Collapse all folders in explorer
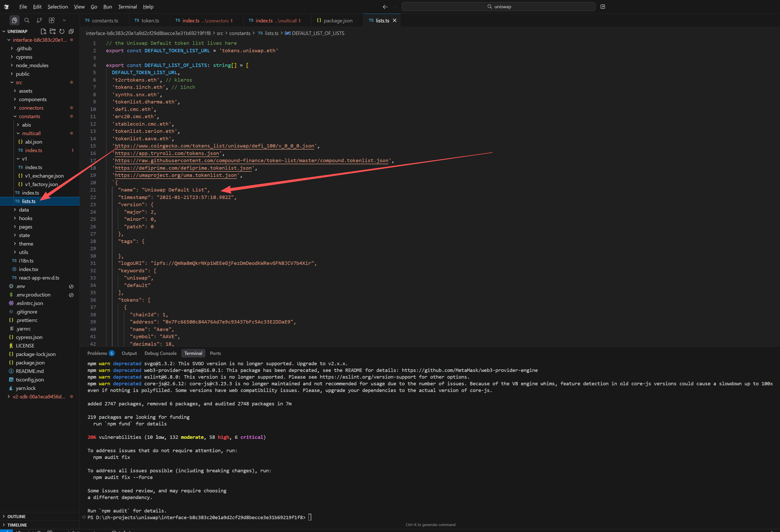780x532 pixels. (x=71, y=31)
